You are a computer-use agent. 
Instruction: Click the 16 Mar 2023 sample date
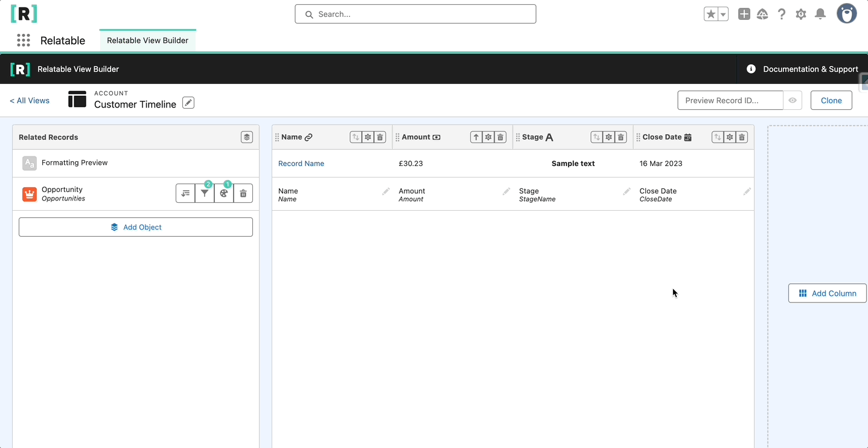tap(661, 164)
